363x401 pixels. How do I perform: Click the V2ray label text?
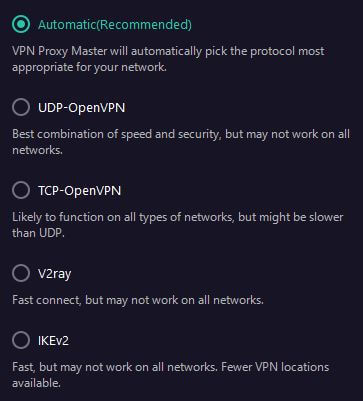coord(55,274)
